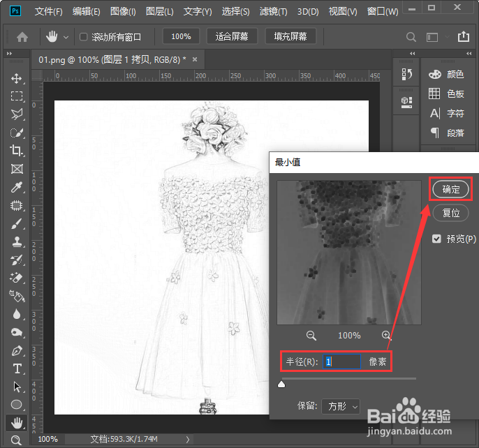Open the History panel icon
479x448 pixels.
(x=406, y=74)
